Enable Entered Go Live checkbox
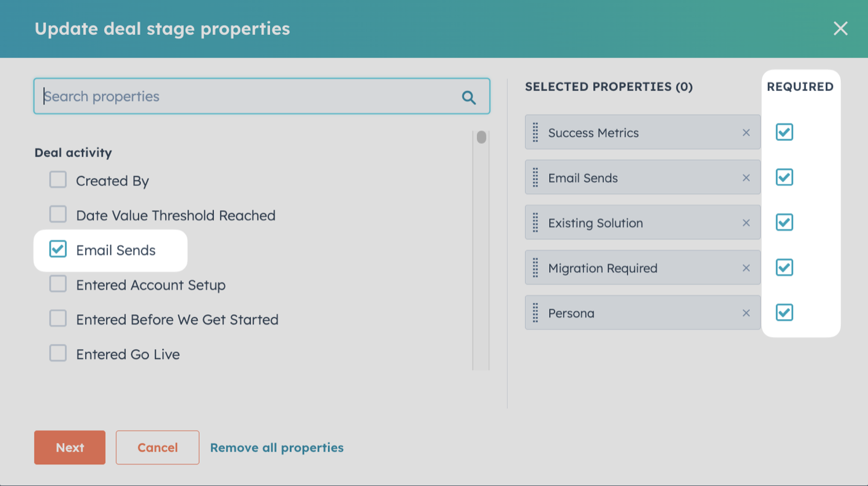The height and width of the screenshot is (486, 868). tap(58, 353)
